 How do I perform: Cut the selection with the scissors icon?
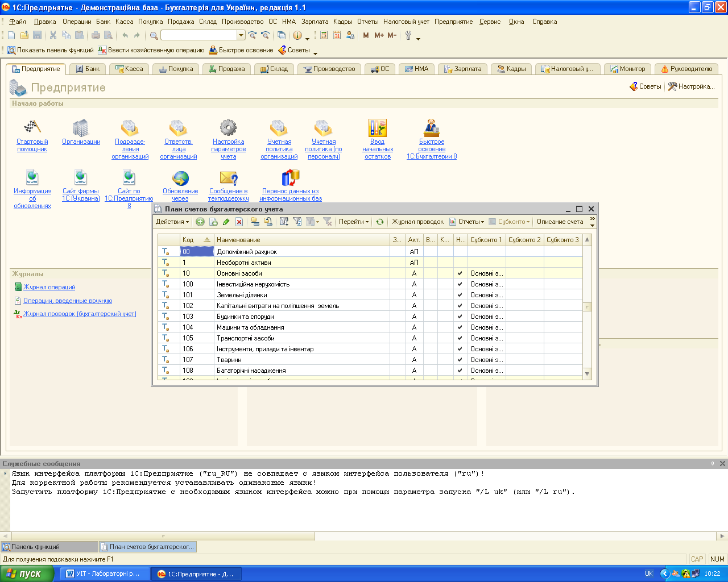point(53,35)
